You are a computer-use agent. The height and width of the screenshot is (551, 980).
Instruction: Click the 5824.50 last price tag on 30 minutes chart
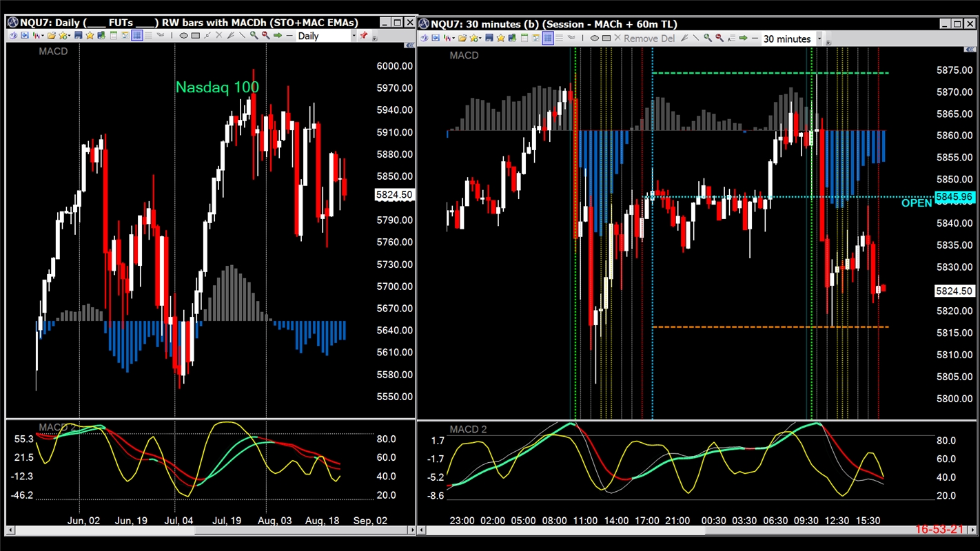pyautogui.click(x=955, y=291)
